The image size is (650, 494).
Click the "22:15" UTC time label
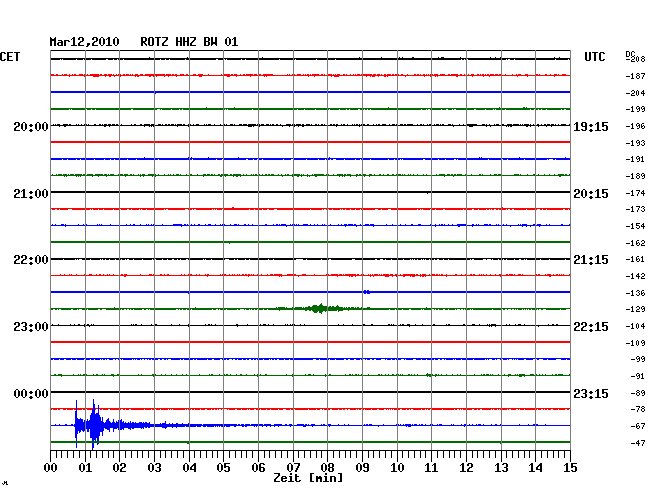591,327
